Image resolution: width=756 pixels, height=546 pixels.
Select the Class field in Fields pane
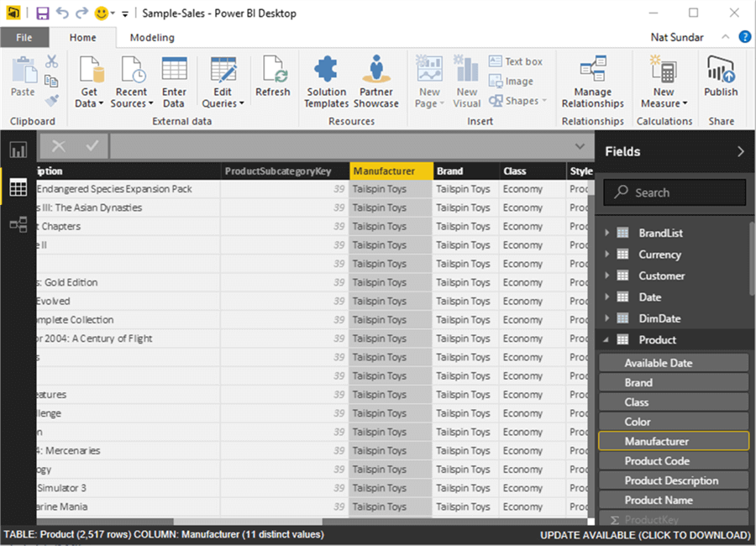[674, 402]
